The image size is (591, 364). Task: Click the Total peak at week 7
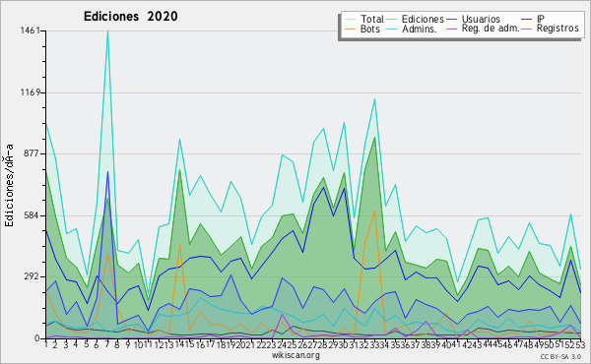coord(107,31)
